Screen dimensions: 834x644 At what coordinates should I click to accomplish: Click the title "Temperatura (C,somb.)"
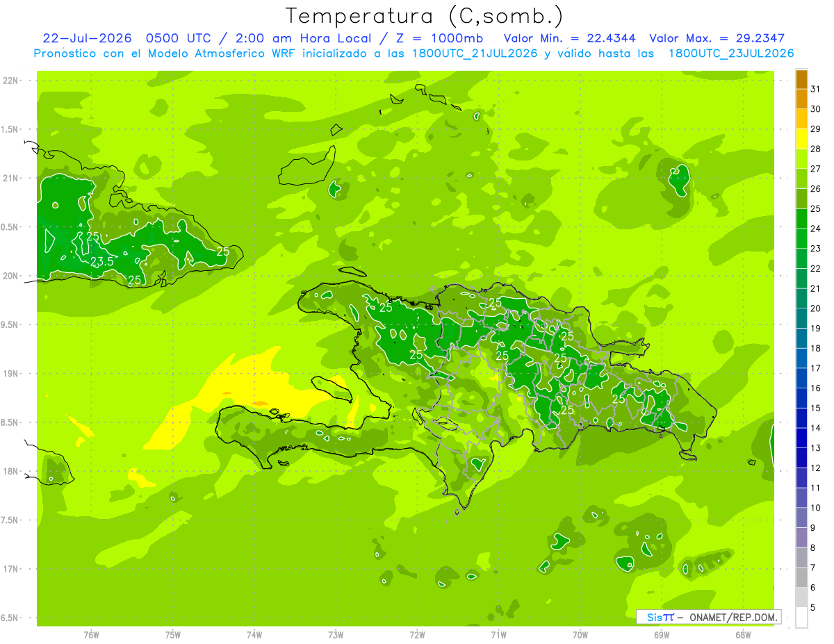424,16
